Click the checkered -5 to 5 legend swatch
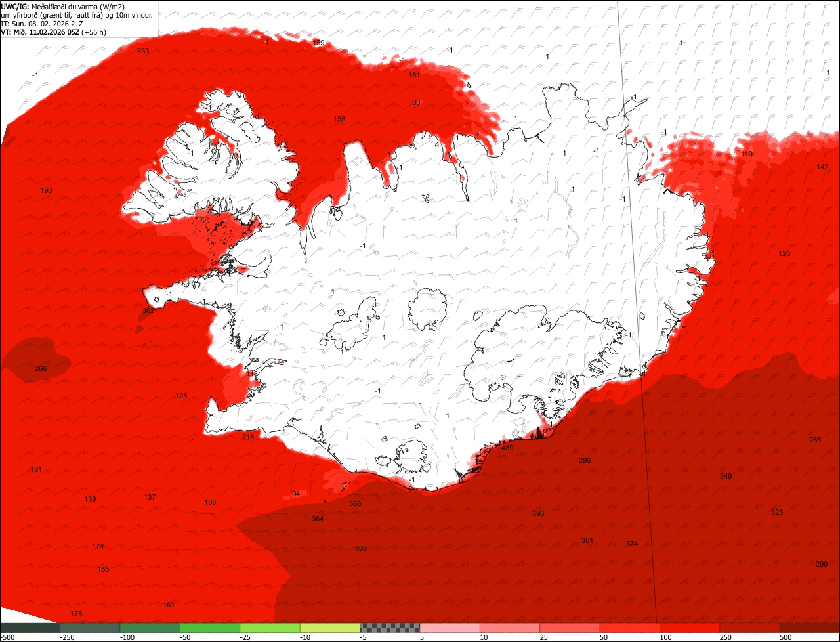840x642 pixels. point(390,628)
